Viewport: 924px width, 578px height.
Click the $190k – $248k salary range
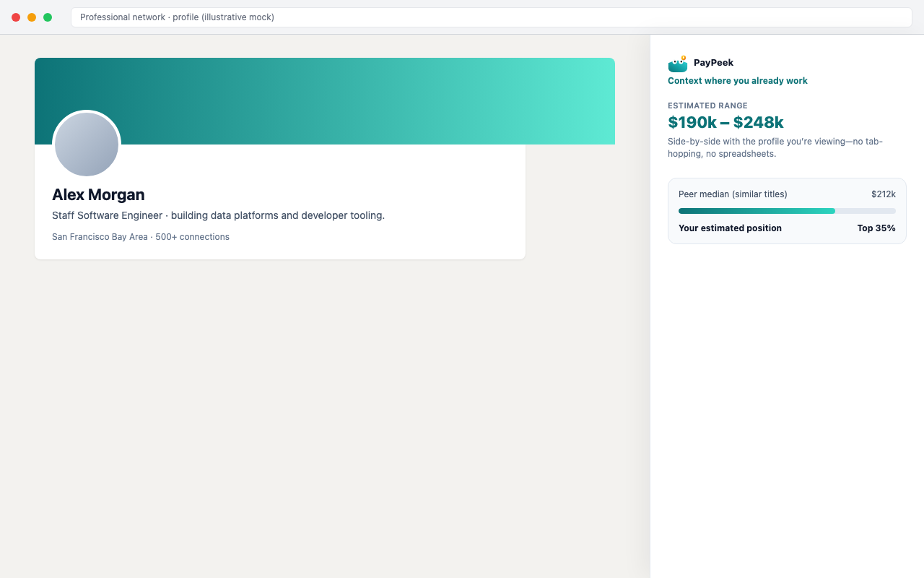click(x=725, y=123)
